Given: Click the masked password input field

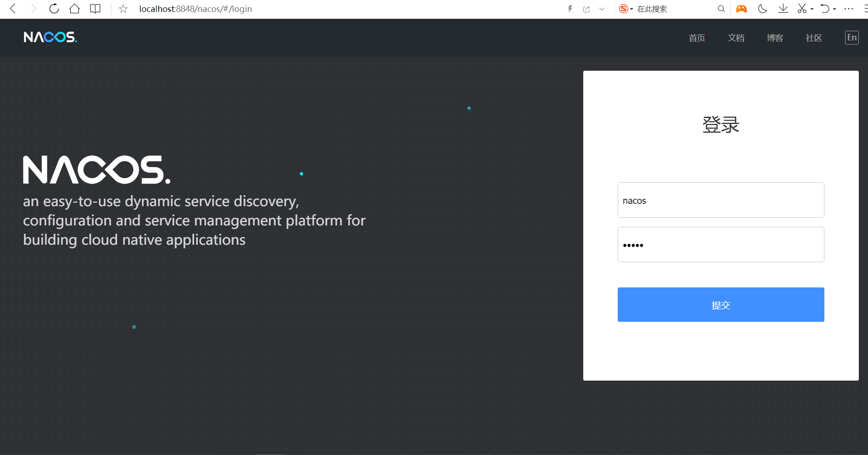Looking at the screenshot, I should (721, 245).
